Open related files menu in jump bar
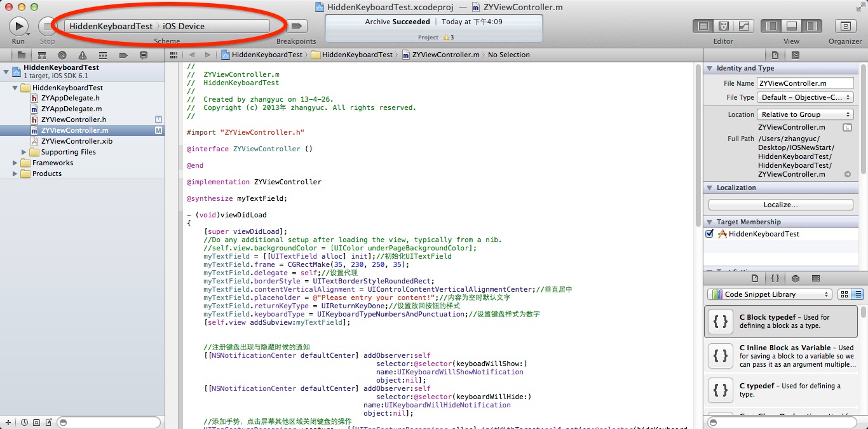Image resolution: width=868 pixels, height=429 pixels. (x=173, y=55)
